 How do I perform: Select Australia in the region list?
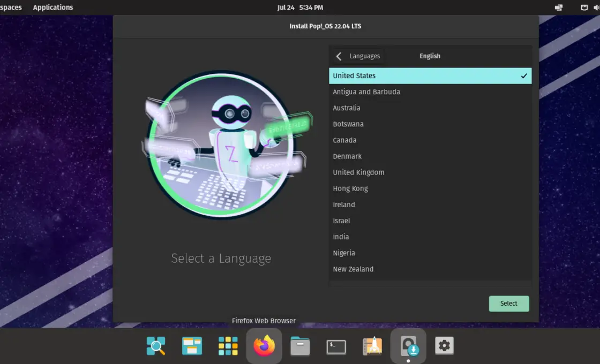point(430,108)
